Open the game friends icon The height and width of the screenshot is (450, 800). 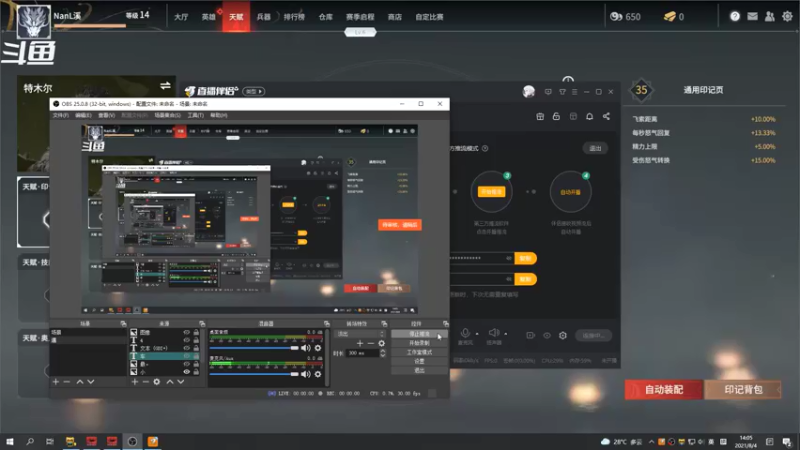(770, 16)
